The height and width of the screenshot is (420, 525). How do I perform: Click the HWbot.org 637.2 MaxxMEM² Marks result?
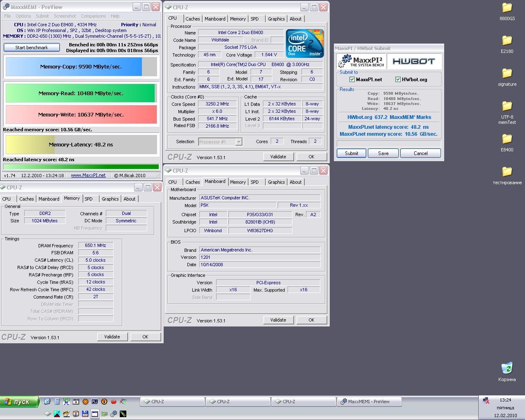coord(389,117)
